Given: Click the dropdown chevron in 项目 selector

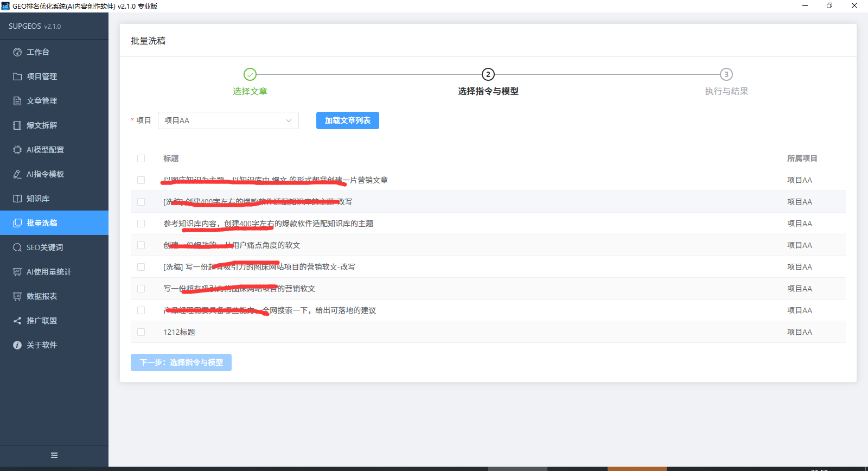Looking at the screenshot, I should pyautogui.click(x=289, y=120).
